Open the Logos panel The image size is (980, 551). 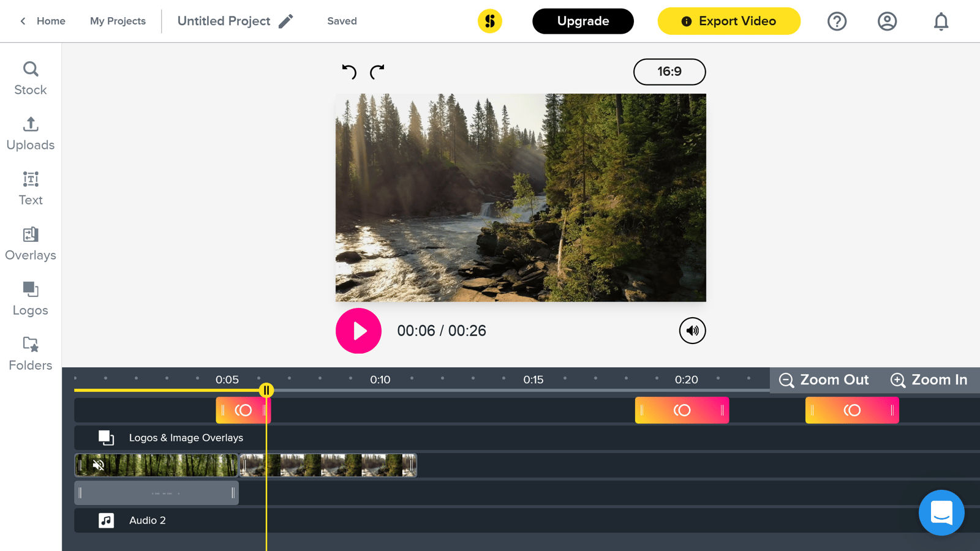[30, 298]
